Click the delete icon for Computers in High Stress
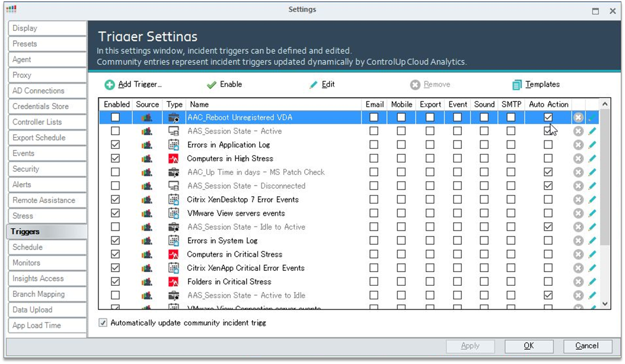The height and width of the screenshot is (364, 625). 578,158
